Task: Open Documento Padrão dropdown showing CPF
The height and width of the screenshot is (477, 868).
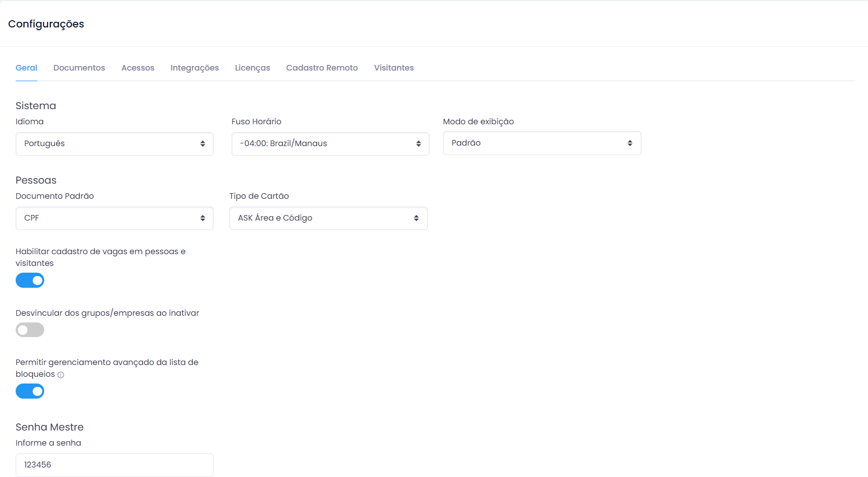Action: coord(115,218)
